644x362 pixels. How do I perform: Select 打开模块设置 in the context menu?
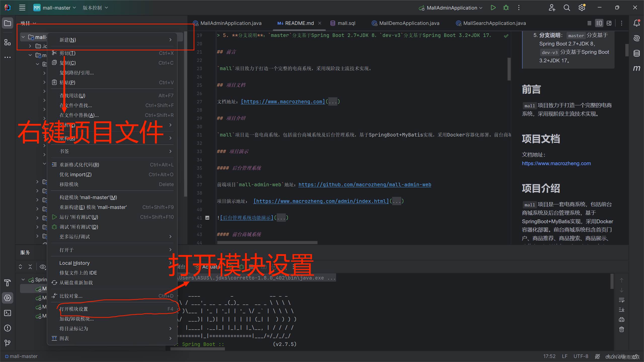click(74, 309)
